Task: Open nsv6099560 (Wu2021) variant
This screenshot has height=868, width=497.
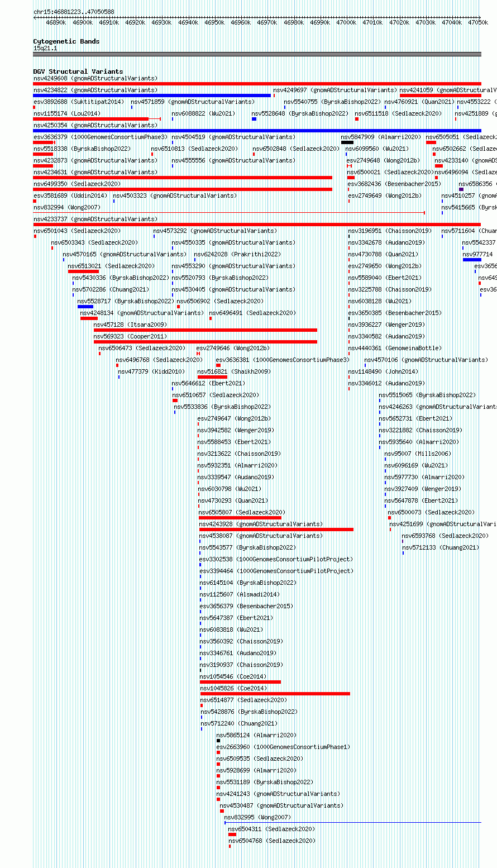Action: 377,149
